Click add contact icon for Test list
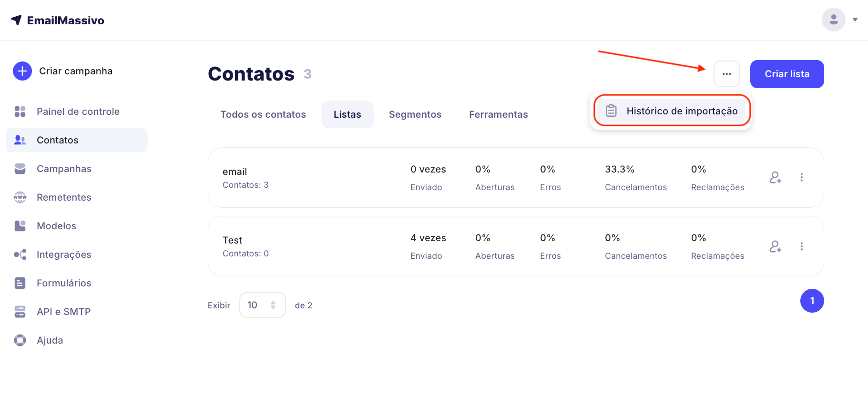The image size is (868, 397). pyautogui.click(x=775, y=246)
